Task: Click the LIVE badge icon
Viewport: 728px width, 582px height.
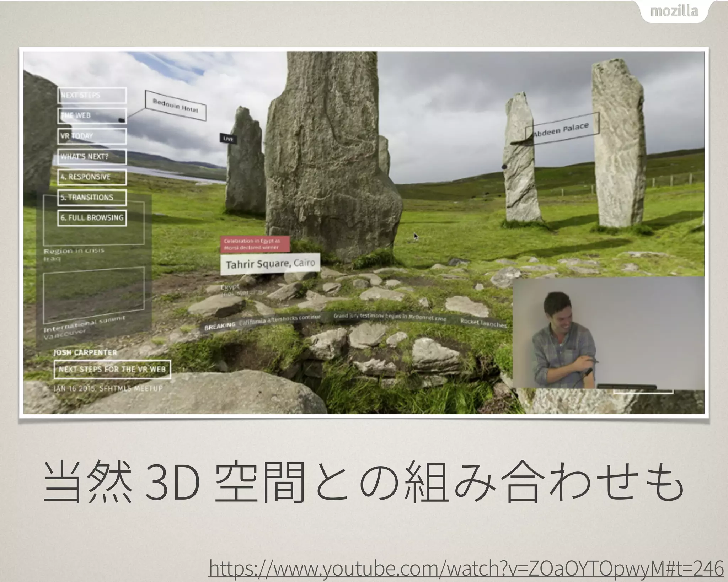Action: (228, 139)
